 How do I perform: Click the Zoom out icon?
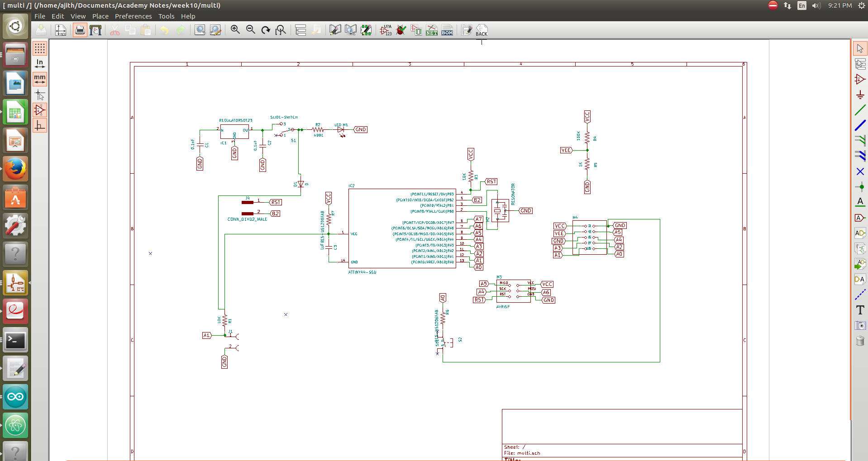point(251,30)
